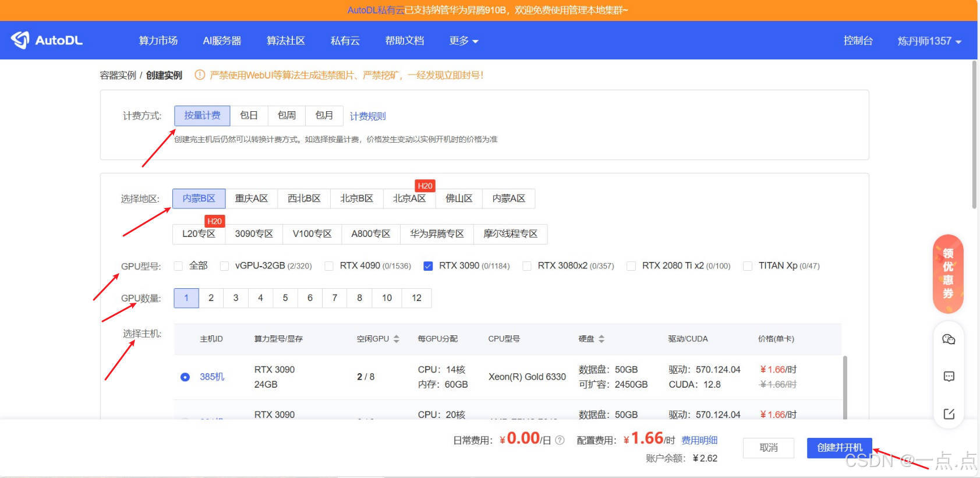This screenshot has width=980, height=478.
Task: Select 包日 billing mode
Action: point(249,115)
